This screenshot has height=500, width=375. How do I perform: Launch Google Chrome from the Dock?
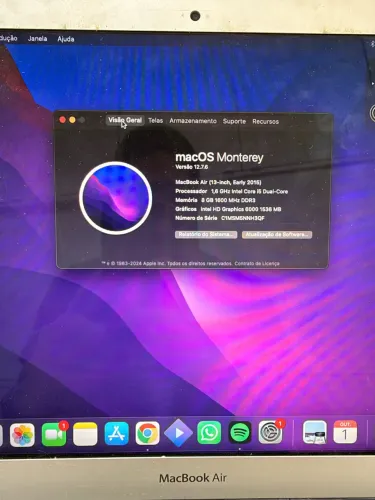coord(147,433)
